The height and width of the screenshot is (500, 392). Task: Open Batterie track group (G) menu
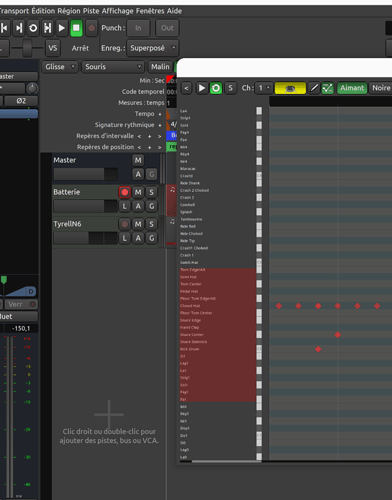point(152,206)
